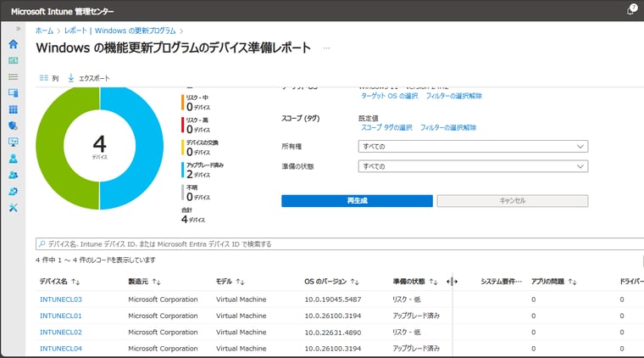This screenshot has height=358, width=644.
Task: Sort by デバイス名 column arrows
Action: pos(75,282)
